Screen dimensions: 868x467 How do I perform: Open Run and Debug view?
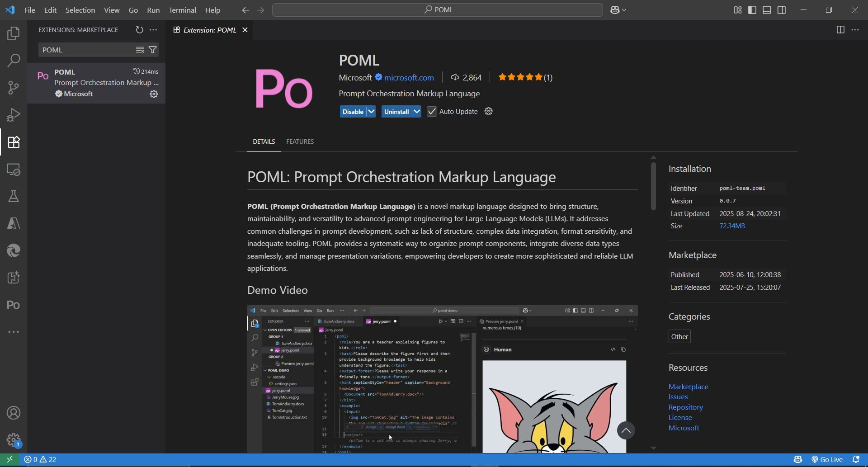point(14,114)
